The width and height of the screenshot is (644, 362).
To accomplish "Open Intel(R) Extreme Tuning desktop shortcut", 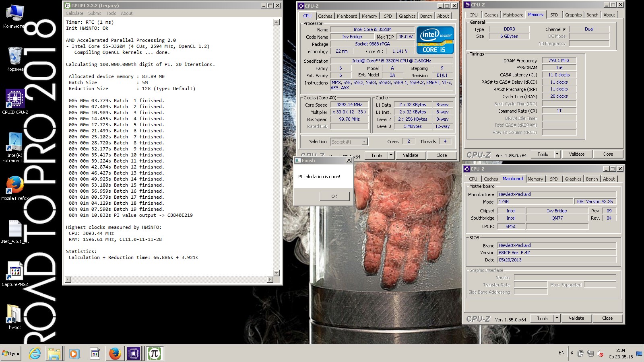I will point(15,147).
